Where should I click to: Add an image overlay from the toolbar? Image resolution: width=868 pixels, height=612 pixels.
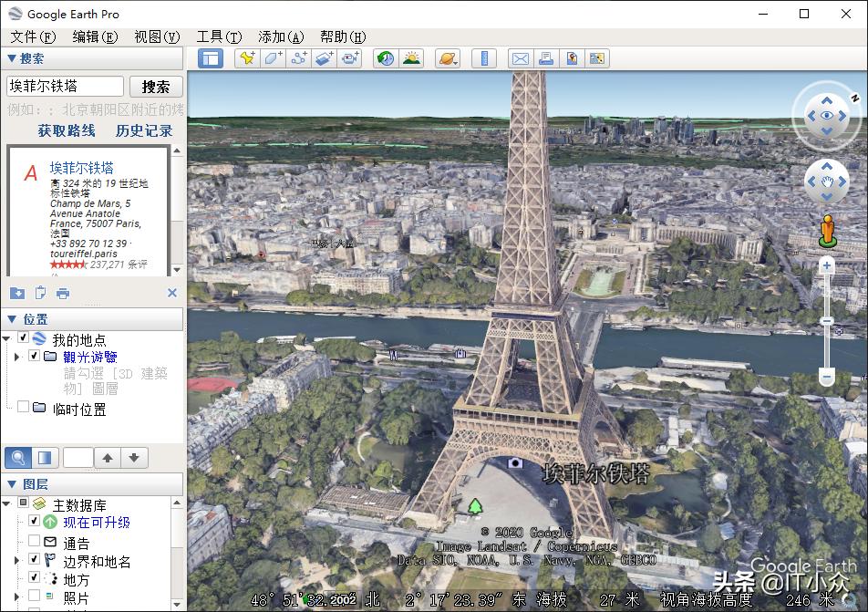(325, 58)
